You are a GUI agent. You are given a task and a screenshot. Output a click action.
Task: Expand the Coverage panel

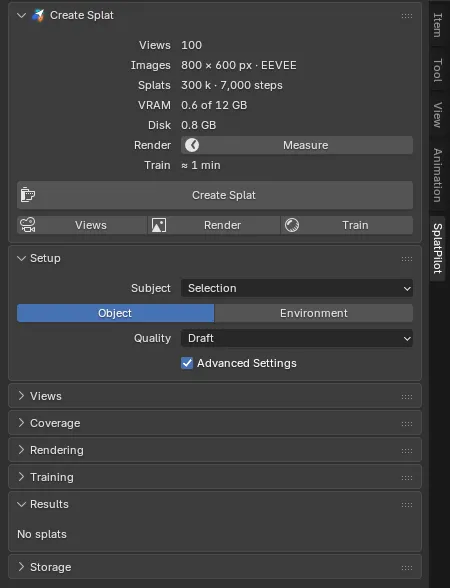point(21,423)
